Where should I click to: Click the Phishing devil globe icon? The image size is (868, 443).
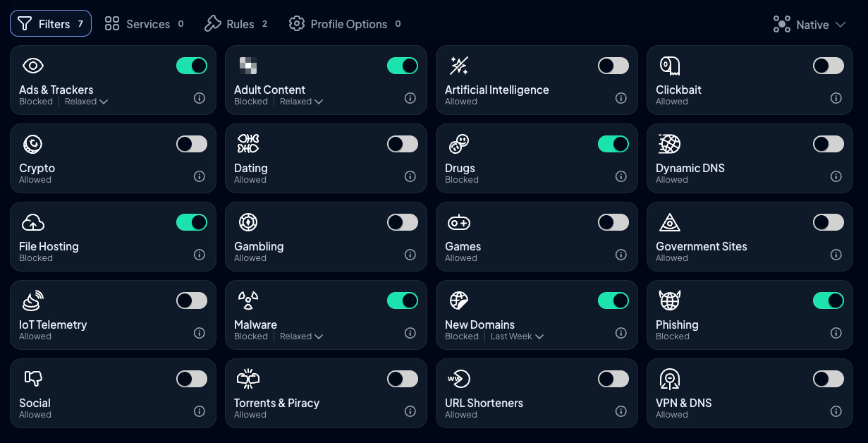point(669,301)
